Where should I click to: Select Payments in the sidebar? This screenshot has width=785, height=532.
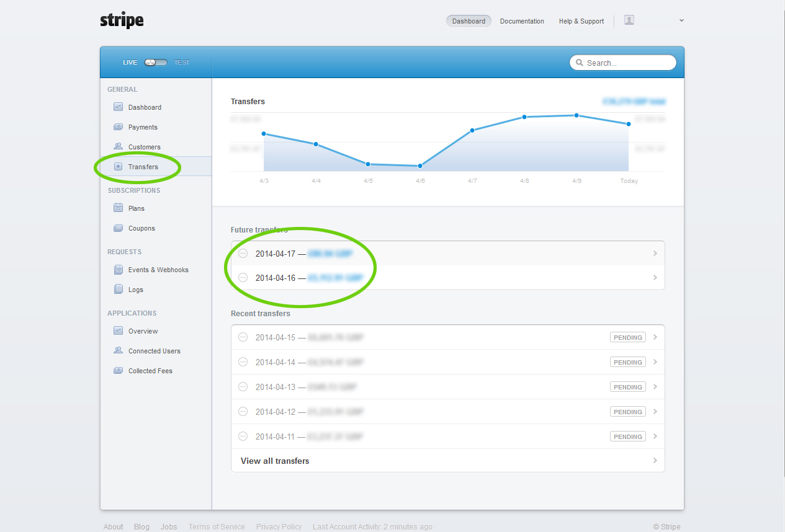[143, 127]
